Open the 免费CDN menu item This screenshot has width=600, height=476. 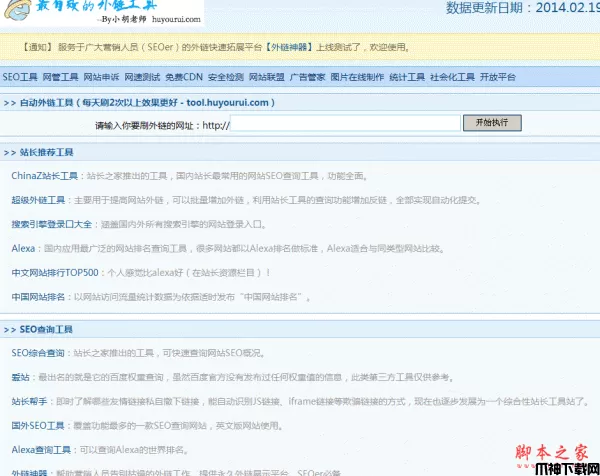click(184, 77)
